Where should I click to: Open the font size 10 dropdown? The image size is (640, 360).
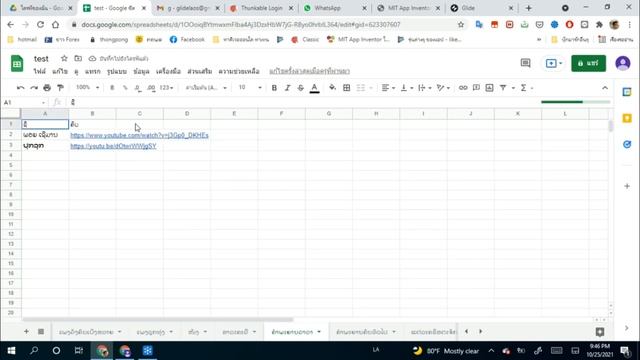250,87
